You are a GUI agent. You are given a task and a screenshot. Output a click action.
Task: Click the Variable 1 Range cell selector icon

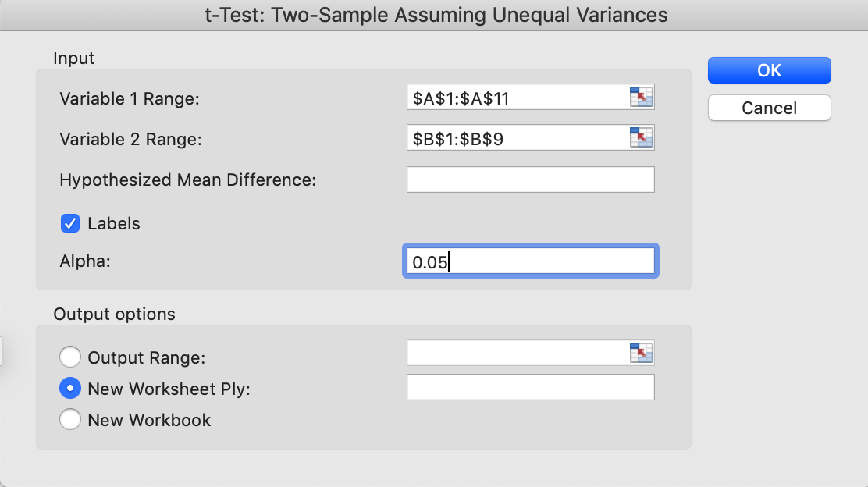pyautogui.click(x=641, y=98)
